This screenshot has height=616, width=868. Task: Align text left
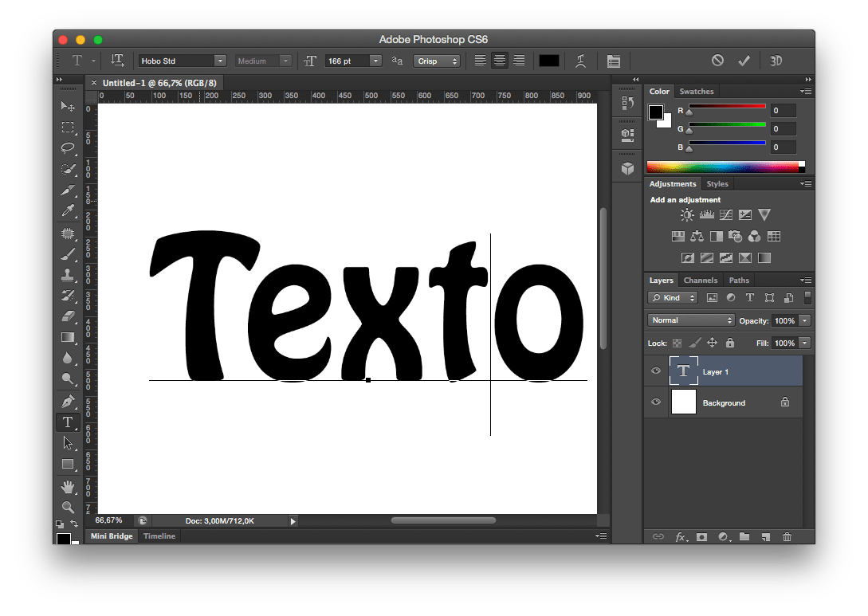pyautogui.click(x=481, y=61)
